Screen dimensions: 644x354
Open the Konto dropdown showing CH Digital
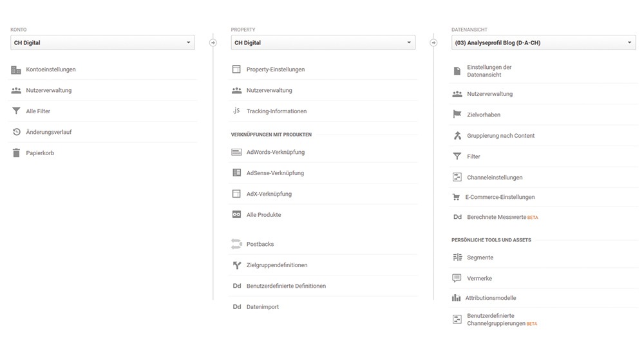point(102,42)
